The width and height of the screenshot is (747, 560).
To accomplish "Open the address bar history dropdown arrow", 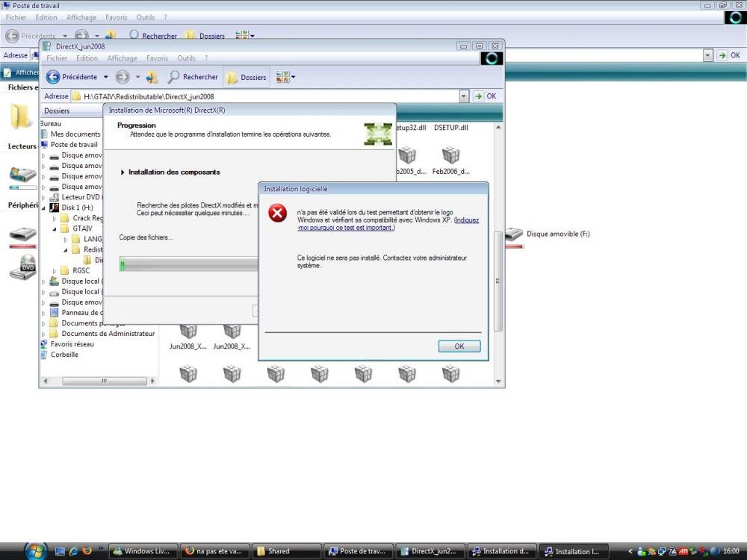I will coord(464,96).
